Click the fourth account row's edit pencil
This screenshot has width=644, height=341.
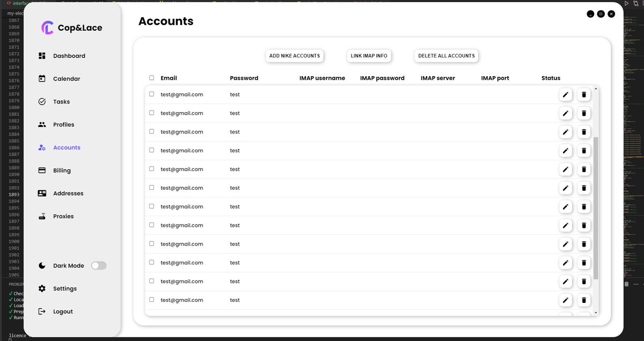(x=565, y=151)
